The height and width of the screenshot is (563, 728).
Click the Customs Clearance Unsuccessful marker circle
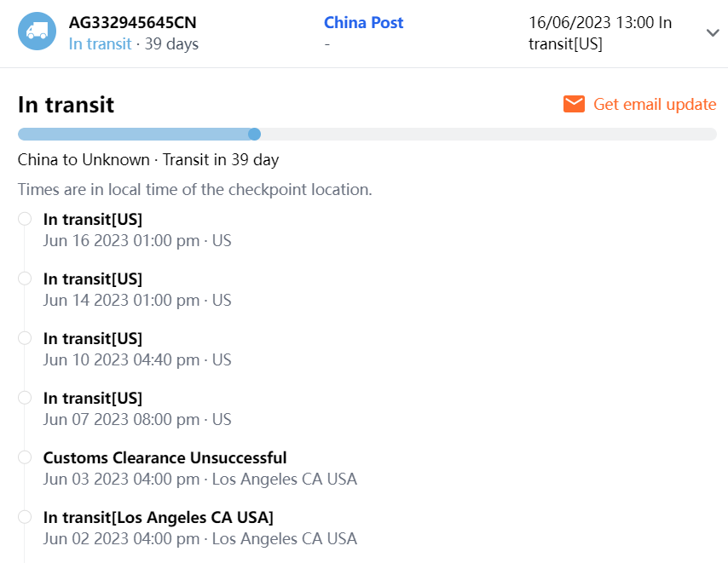(x=25, y=457)
